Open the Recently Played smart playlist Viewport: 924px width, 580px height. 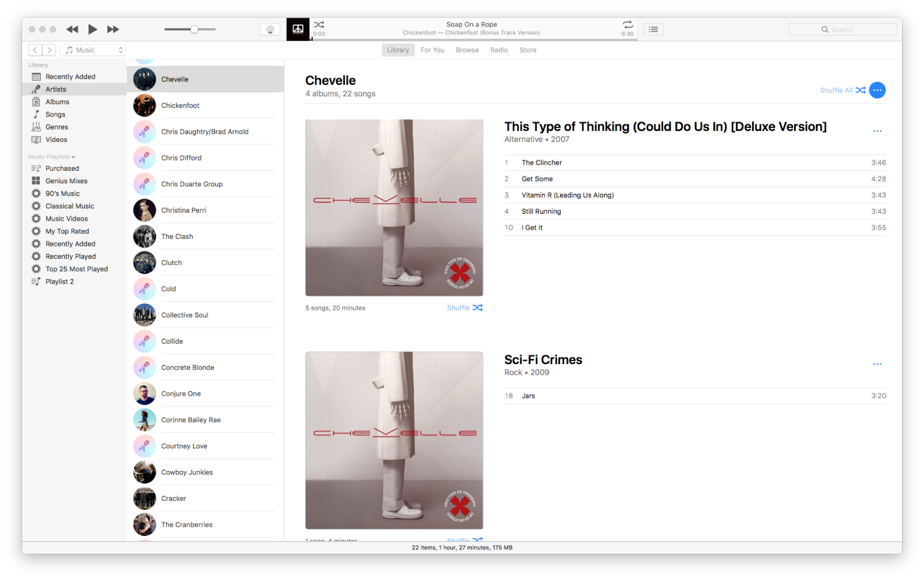pyautogui.click(x=74, y=257)
